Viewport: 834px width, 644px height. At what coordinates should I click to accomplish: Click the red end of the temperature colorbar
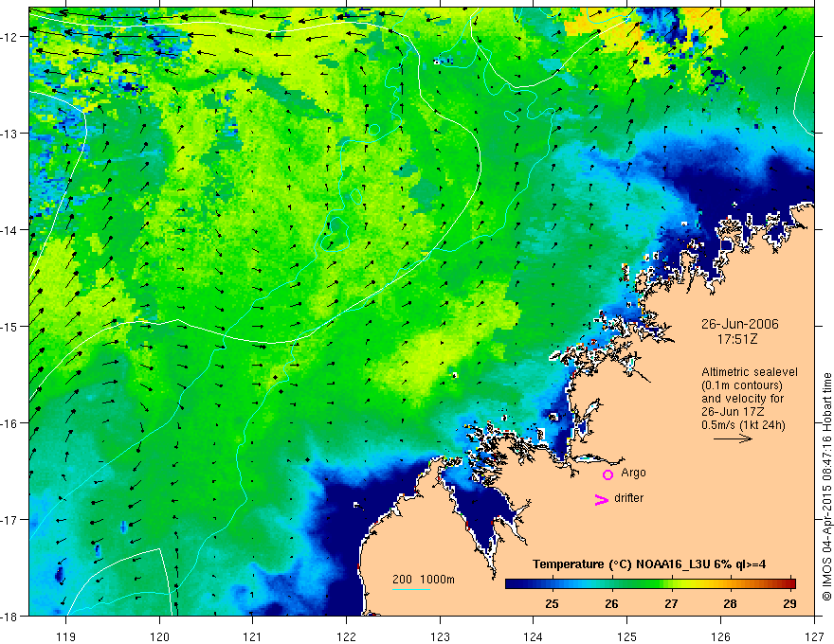pos(789,584)
